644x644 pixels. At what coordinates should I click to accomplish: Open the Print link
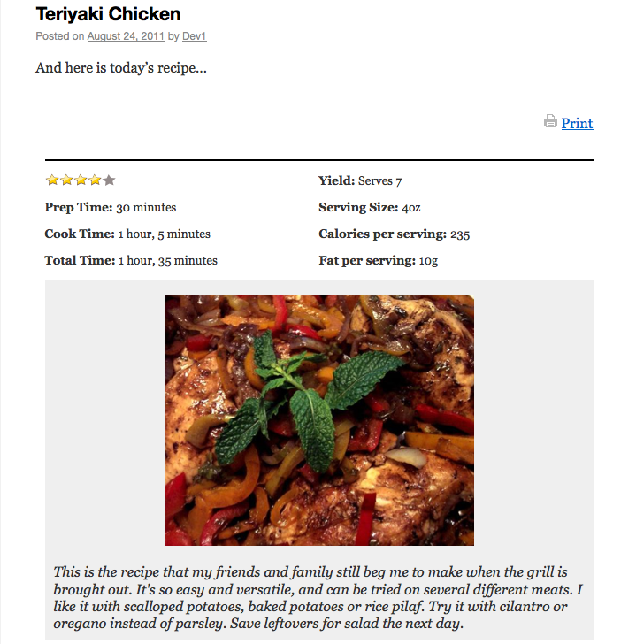point(577,123)
